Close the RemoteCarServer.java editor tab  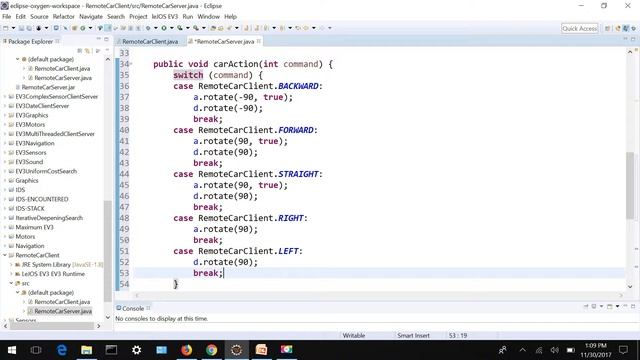[x=259, y=41]
